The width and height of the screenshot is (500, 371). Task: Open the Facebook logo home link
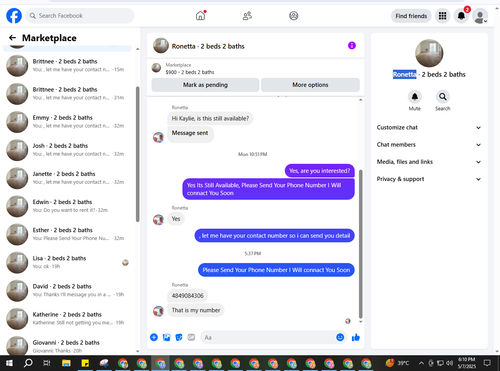pos(14,16)
